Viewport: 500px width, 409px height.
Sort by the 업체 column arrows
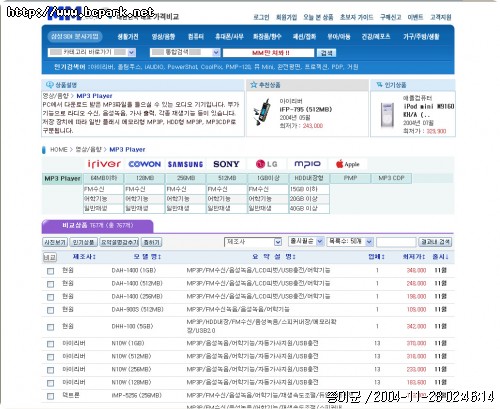click(383, 257)
